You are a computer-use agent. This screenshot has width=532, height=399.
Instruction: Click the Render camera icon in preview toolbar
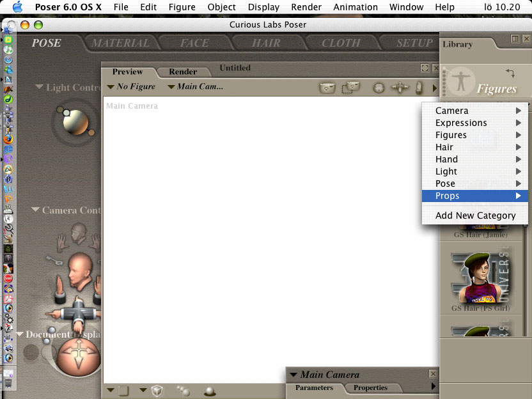(327, 88)
